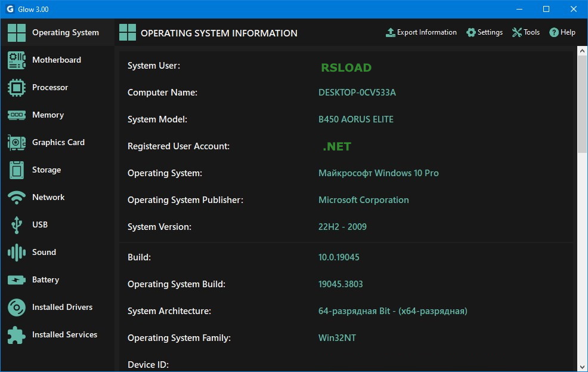Click the Glow app icon in title bar
Image resolution: width=588 pixels, height=372 pixels.
tap(10, 9)
